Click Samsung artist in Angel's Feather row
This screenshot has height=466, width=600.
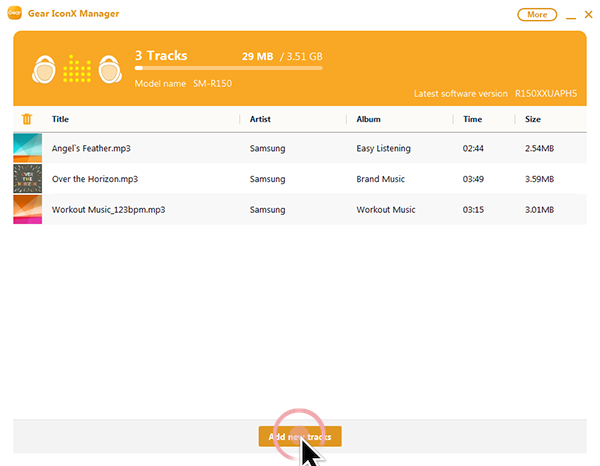267,148
